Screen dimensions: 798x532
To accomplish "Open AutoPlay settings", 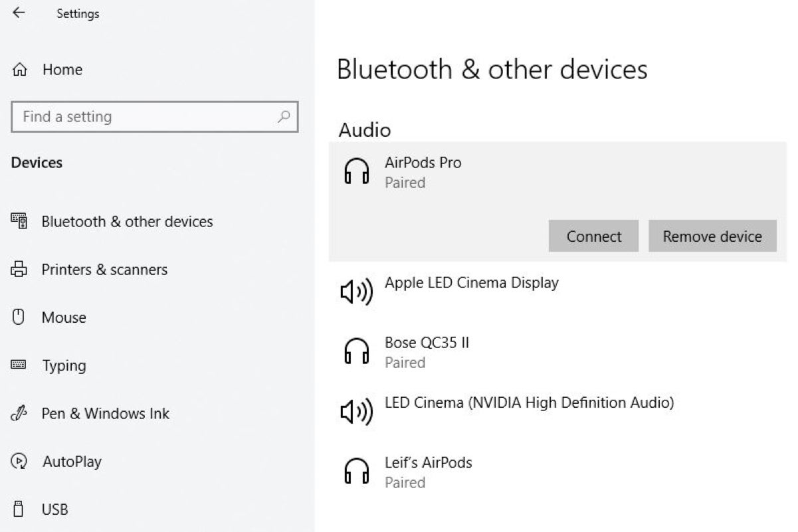I will coord(72,462).
